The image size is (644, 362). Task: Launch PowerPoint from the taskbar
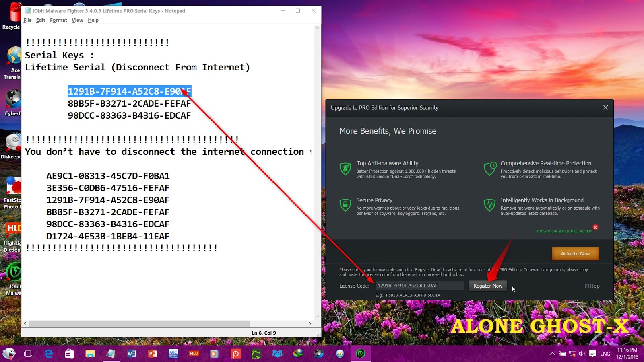152,354
